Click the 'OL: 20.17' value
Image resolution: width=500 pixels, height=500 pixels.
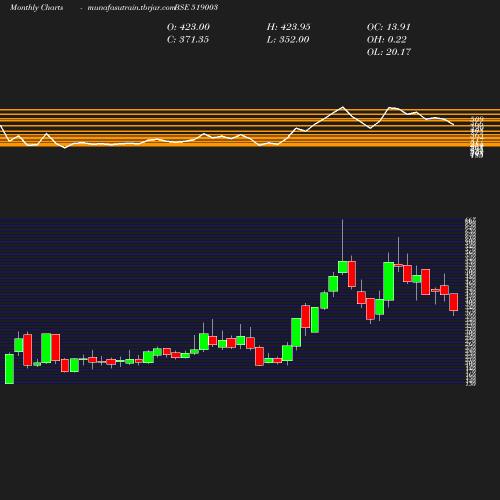[389, 52]
